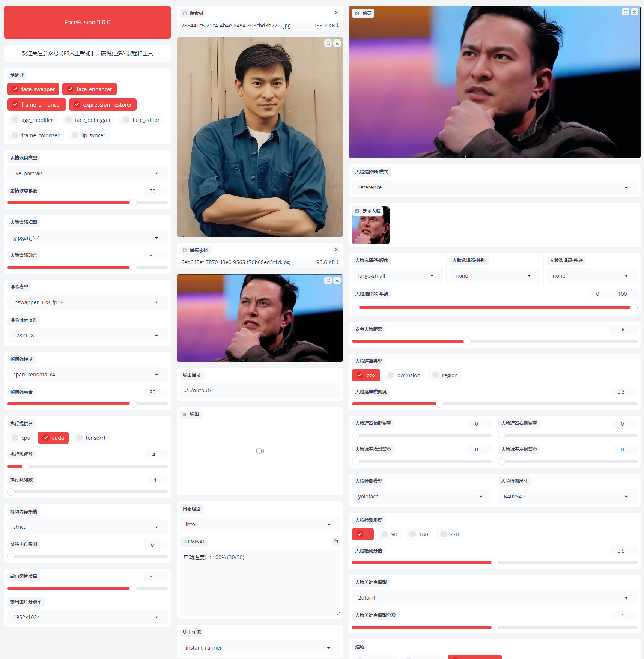The image size is (644, 659).
Task: Open large-small face order dropdown
Action: click(x=397, y=276)
